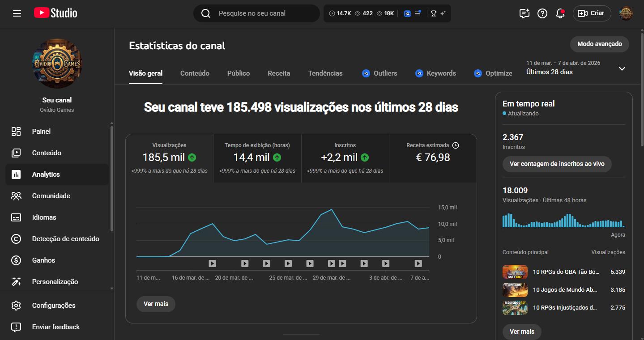Click 'Ver mais' below the views chart

pos(156,304)
